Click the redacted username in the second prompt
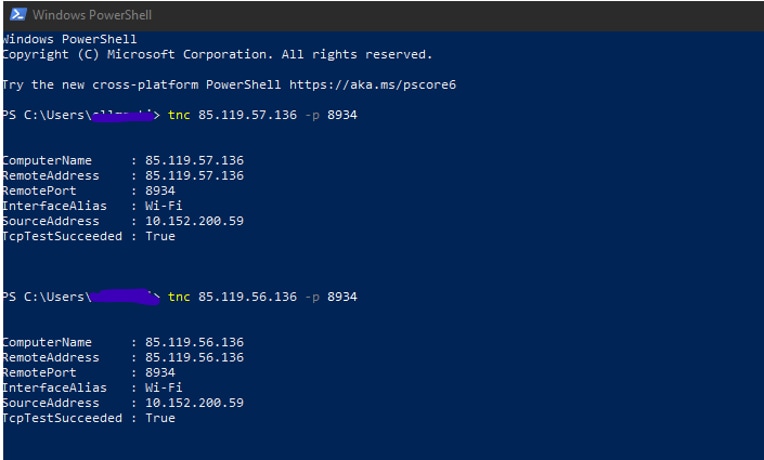Image resolution: width=764 pixels, height=460 pixels. [x=123, y=296]
